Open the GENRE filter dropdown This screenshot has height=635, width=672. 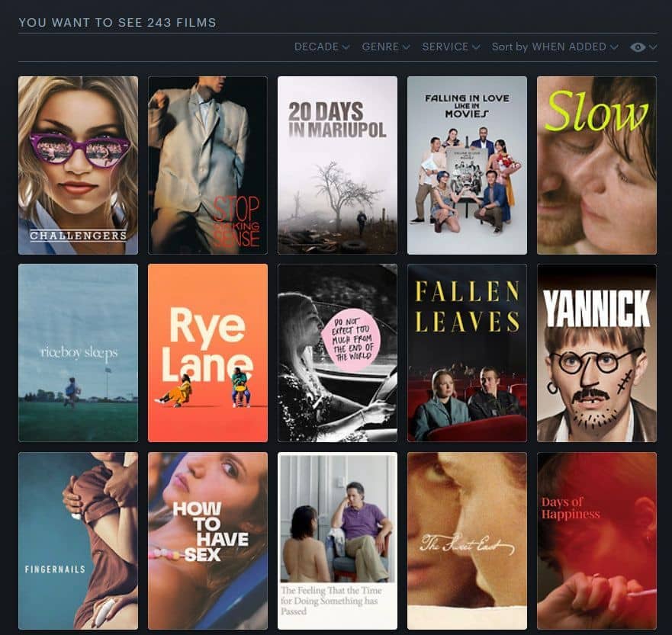click(386, 47)
